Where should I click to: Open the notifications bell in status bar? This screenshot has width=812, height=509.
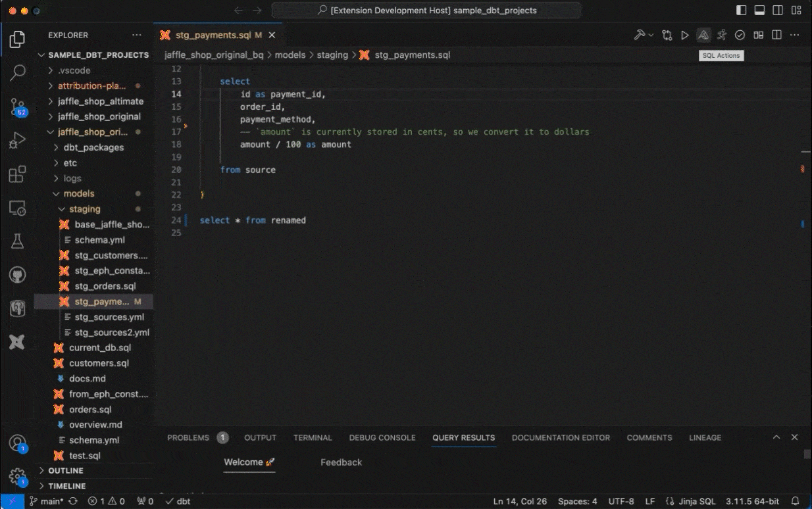(x=795, y=501)
